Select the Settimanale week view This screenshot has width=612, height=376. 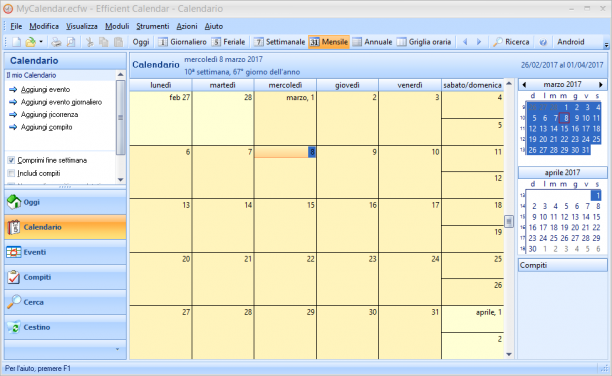279,42
